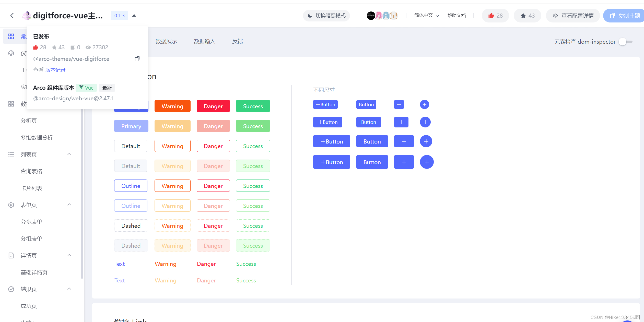Click the smallest square plus icon button
This screenshot has width=644, height=322.
pyautogui.click(x=399, y=104)
